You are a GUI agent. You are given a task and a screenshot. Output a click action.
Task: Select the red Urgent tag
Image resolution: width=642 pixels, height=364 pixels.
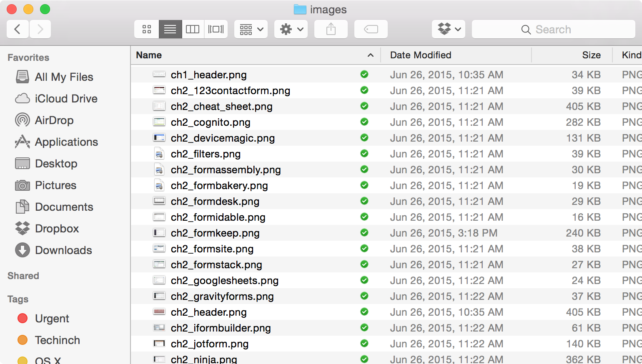43,319
